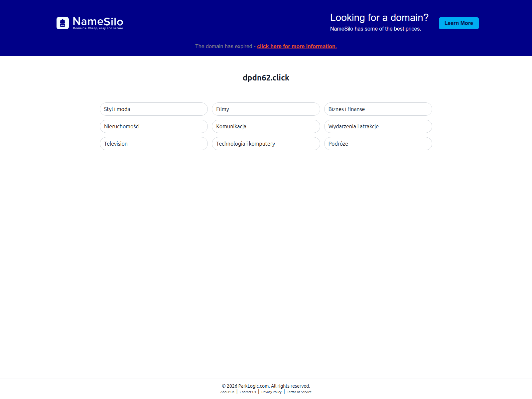Click the Learn More button
This screenshot has width=532, height=399.
point(459,23)
